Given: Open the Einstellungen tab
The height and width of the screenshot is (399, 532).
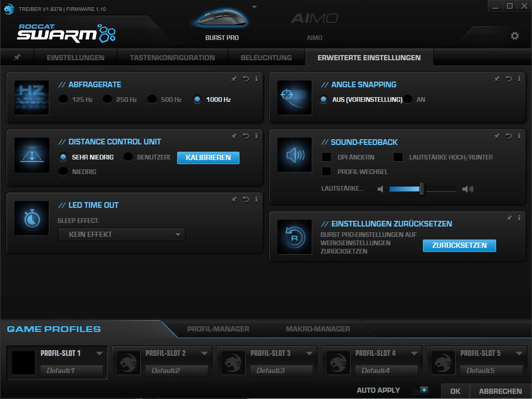Looking at the screenshot, I should pos(75,57).
